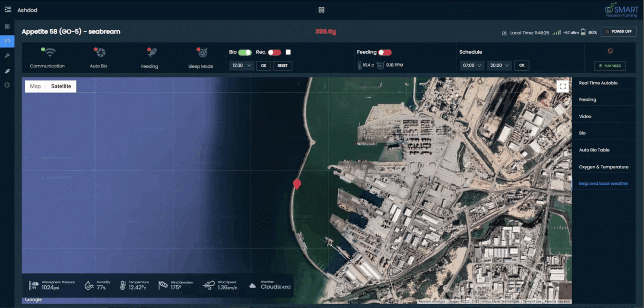644x308 pixels.
Task: Enable the Rec. toggle
Action: tap(274, 52)
